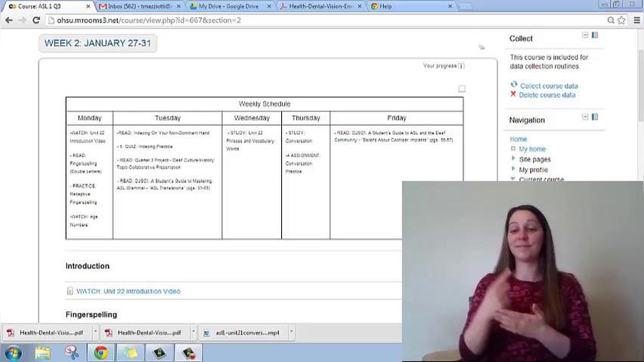The image size is (644, 362).
Task: Switch to the Health-Dental-Vision PDF tab
Action: point(320,6)
